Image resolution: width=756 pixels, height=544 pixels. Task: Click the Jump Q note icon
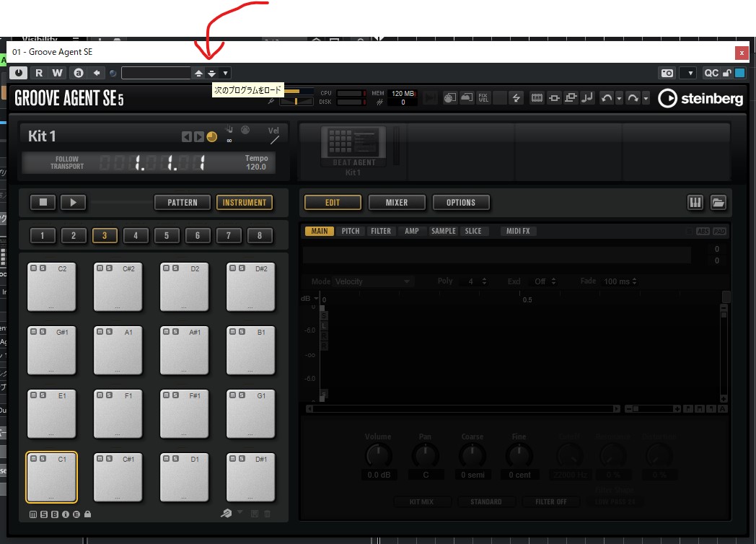click(587, 98)
